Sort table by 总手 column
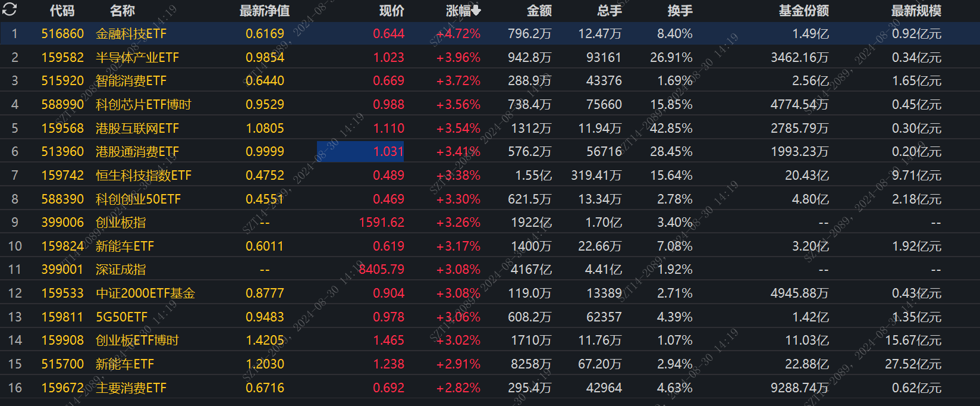Viewport: 980px width, 406px height. click(x=610, y=11)
